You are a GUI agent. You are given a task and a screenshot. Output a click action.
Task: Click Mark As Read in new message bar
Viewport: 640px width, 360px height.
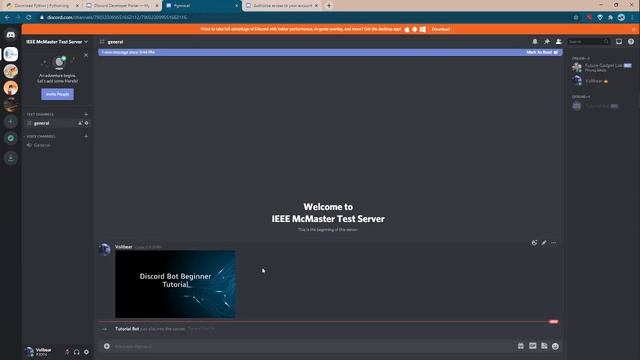pos(542,52)
